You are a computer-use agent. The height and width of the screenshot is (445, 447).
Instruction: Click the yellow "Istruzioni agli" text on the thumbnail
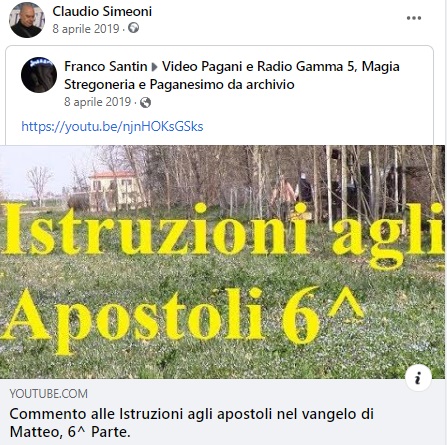[x=223, y=233]
